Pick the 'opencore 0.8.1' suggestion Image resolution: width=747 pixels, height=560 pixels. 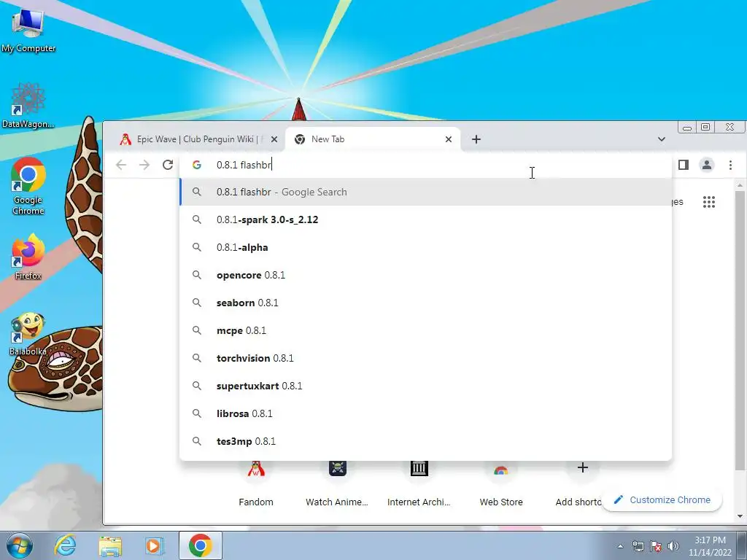(x=425, y=275)
